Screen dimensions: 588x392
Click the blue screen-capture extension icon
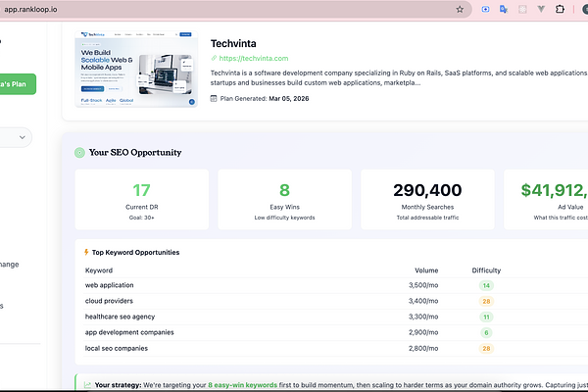pyautogui.click(x=484, y=9)
